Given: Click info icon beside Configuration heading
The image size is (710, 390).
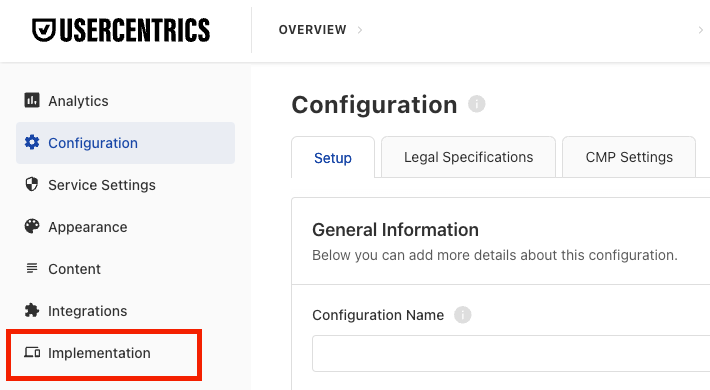Looking at the screenshot, I should 476,104.
